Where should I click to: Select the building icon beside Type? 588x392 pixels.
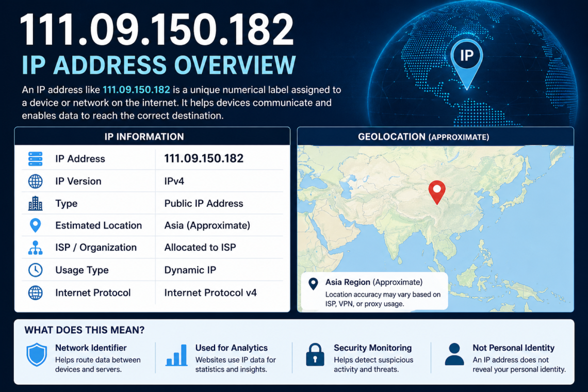pos(35,203)
